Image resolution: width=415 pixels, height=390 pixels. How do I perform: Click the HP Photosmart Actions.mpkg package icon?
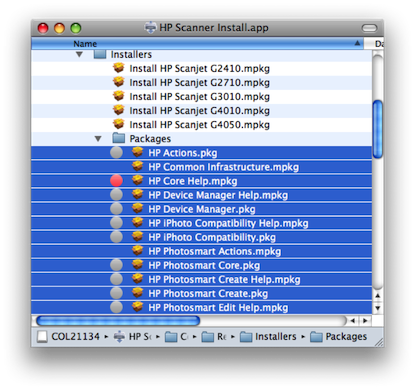coord(137,251)
